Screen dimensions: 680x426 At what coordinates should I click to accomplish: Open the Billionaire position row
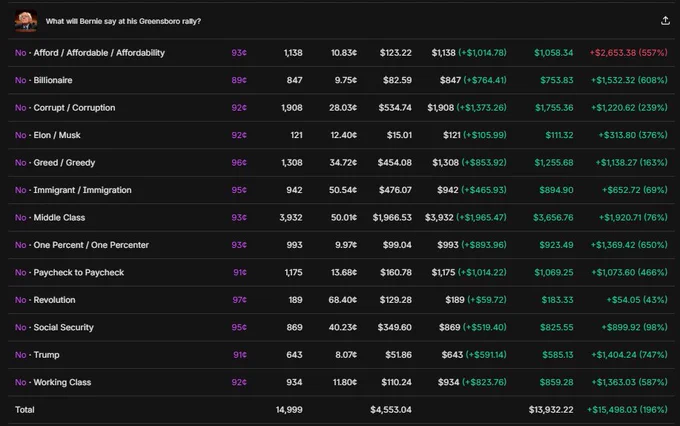click(x=341, y=80)
